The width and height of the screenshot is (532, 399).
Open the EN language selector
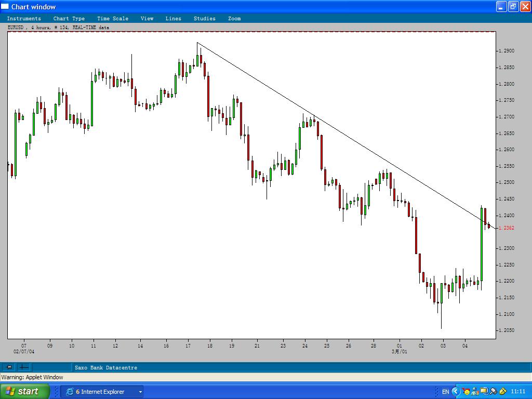pos(446,392)
